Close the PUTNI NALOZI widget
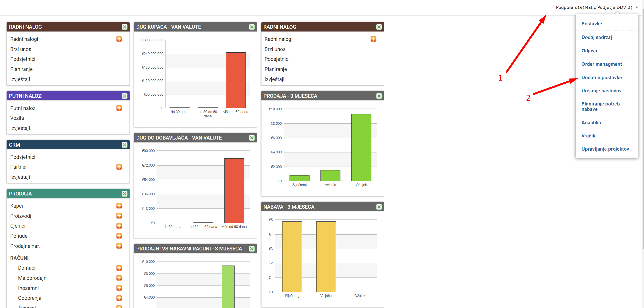 (124, 96)
